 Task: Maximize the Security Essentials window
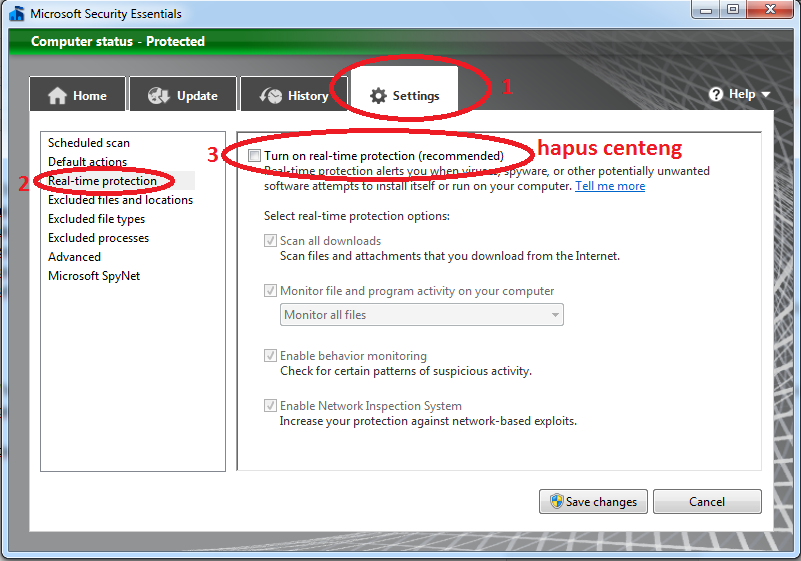(x=733, y=9)
